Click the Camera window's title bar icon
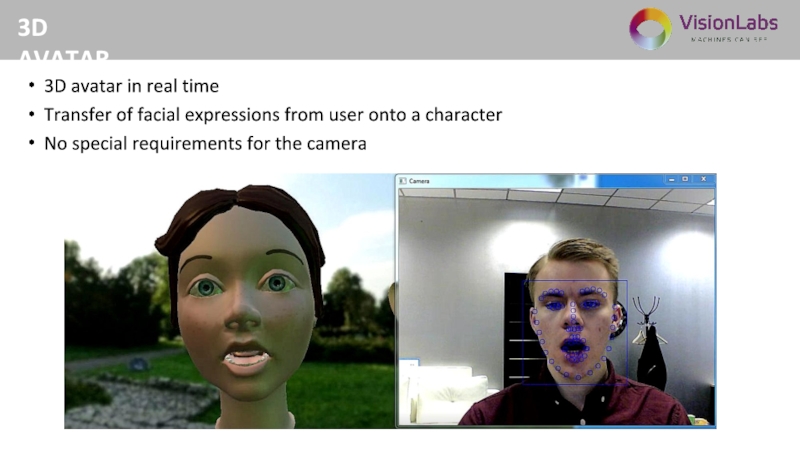Viewport: 800px width, 450px height. (403, 181)
